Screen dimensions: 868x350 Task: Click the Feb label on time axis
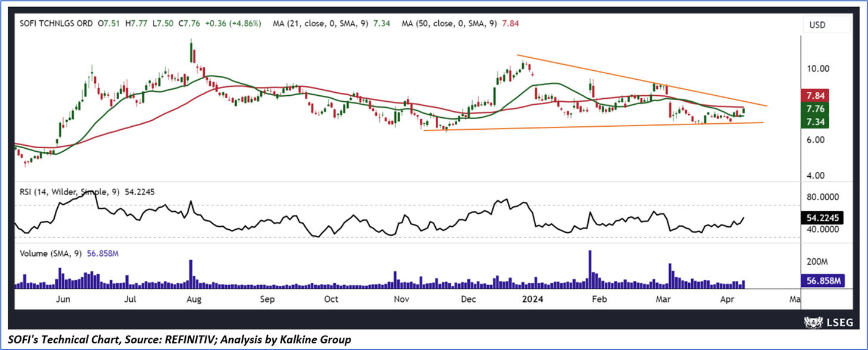tap(600, 299)
